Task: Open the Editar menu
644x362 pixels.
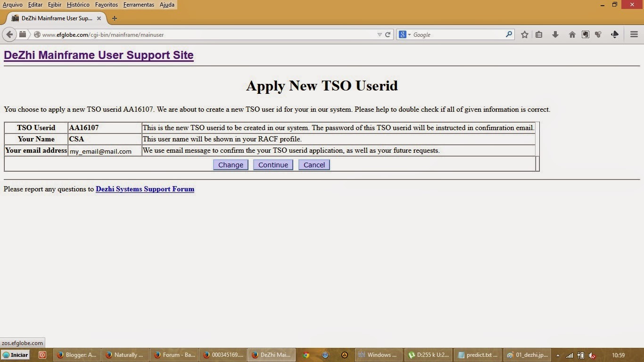Action: [x=35, y=5]
